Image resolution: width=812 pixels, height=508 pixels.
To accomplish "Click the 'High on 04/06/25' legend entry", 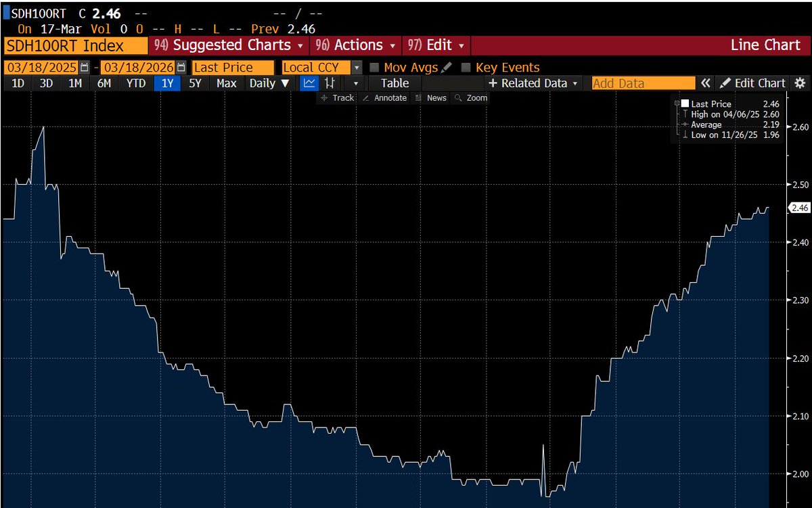I will [736, 114].
